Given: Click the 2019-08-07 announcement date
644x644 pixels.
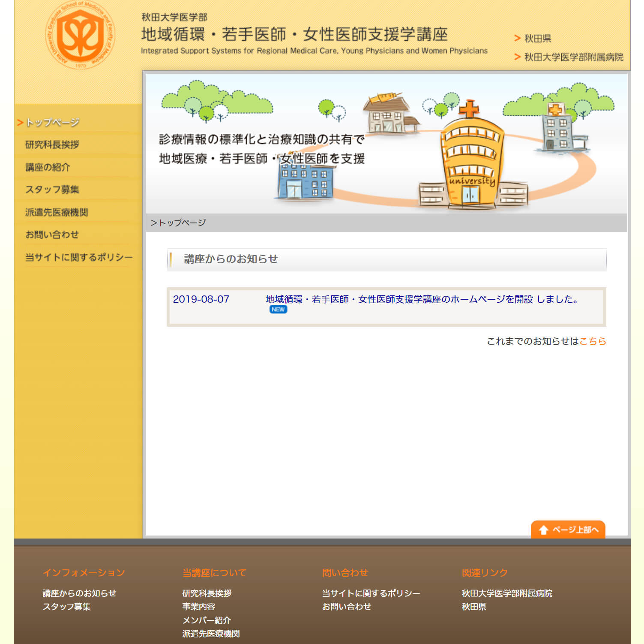Looking at the screenshot, I should point(201,299).
